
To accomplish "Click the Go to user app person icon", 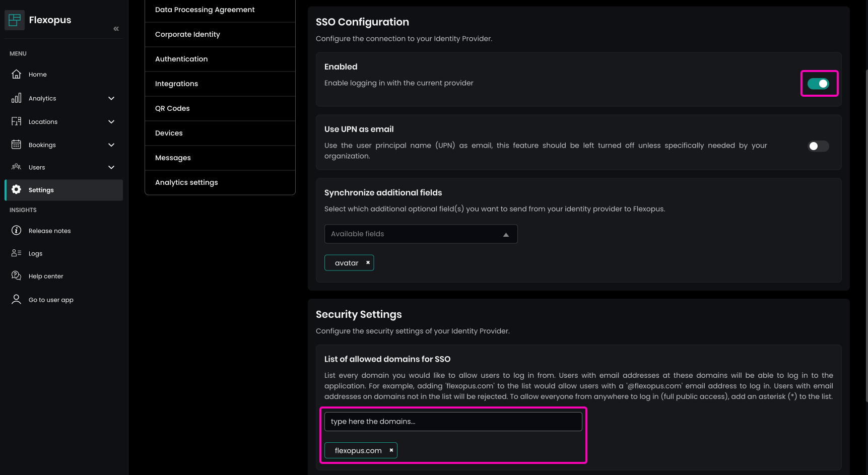I will 17,300.
